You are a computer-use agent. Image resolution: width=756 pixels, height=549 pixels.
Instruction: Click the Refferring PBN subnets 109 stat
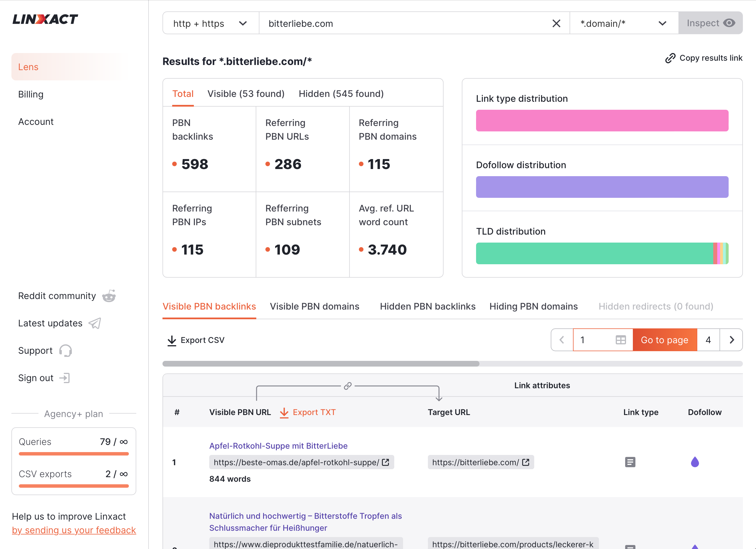(302, 234)
